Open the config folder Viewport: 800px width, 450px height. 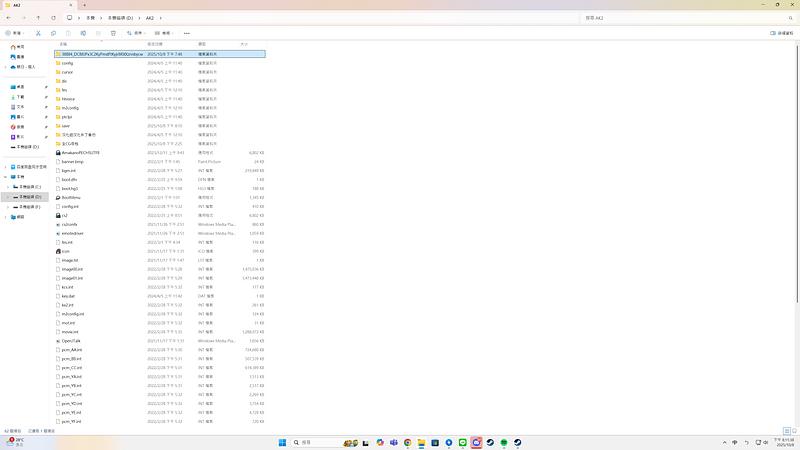[67, 63]
